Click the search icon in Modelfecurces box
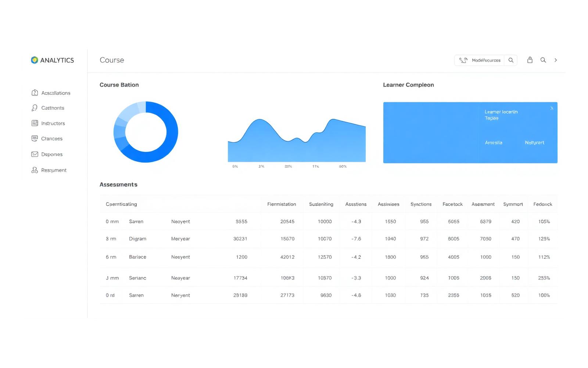588x368 pixels. [x=511, y=60]
